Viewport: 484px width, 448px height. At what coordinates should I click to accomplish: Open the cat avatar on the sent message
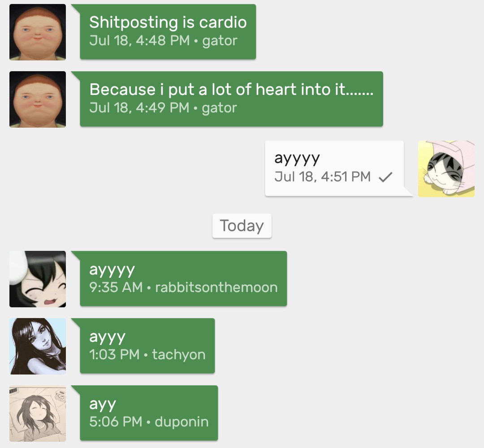[x=446, y=169]
